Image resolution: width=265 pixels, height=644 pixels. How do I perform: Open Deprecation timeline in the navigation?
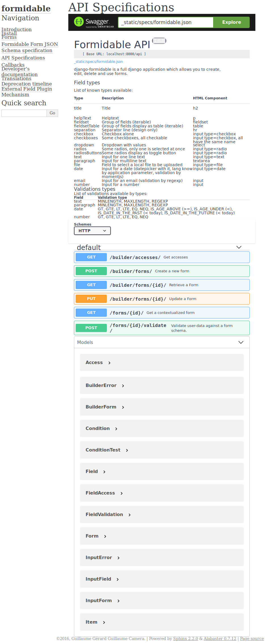coord(27,84)
